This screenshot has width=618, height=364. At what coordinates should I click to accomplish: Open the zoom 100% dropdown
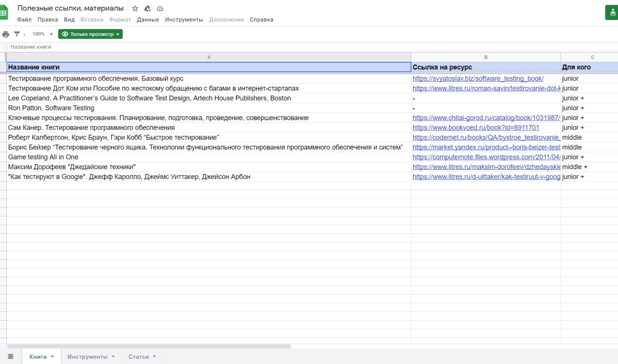[42, 34]
